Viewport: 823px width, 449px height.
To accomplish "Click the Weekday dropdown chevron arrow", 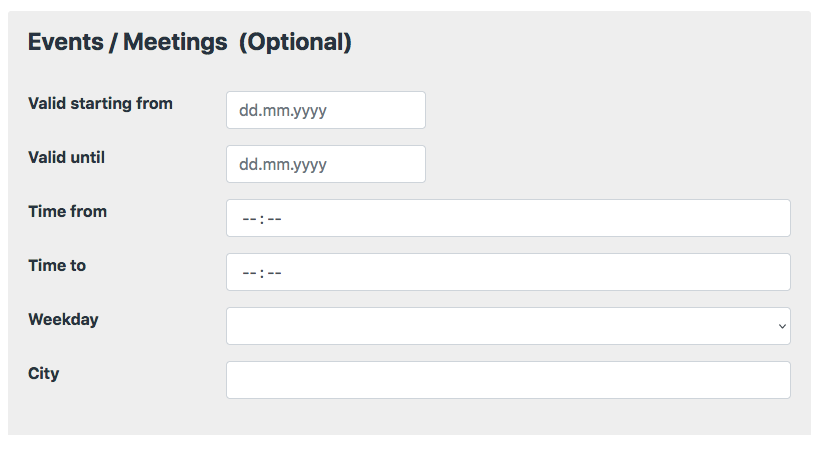I will click(x=781, y=326).
